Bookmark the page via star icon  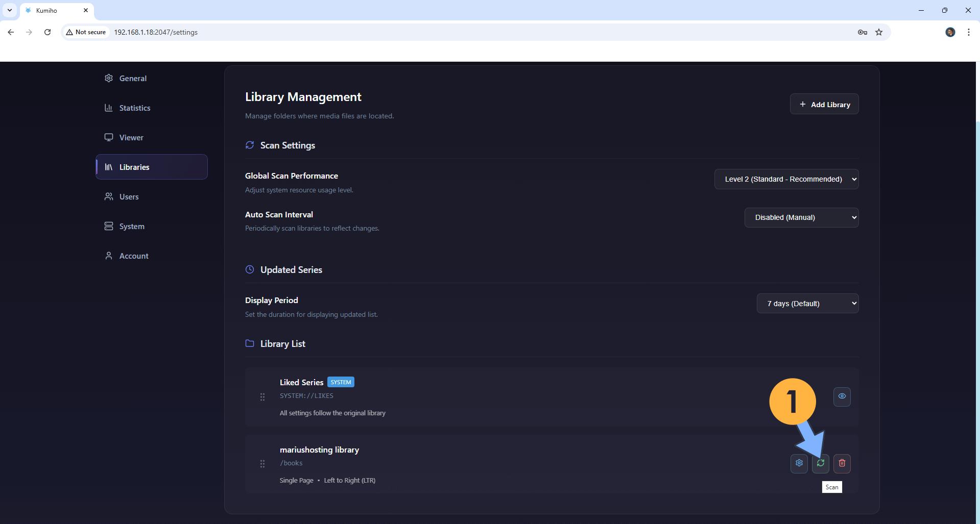(879, 32)
